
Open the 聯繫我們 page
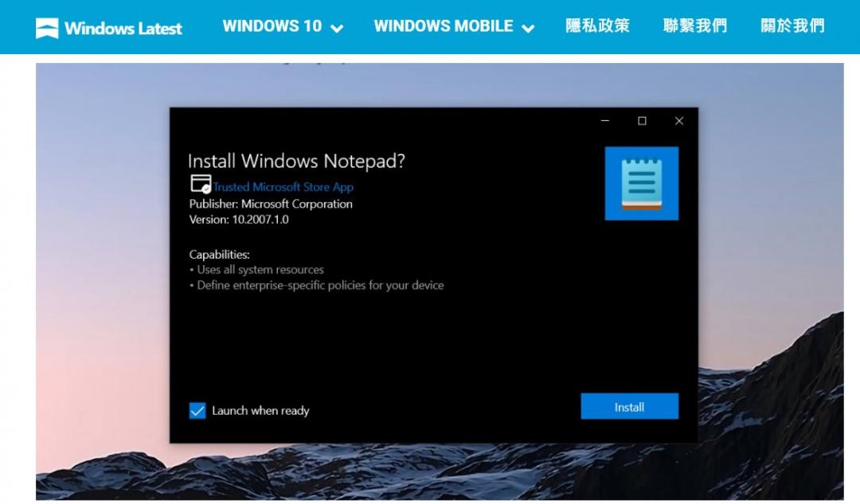pyautogui.click(x=694, y=26)
